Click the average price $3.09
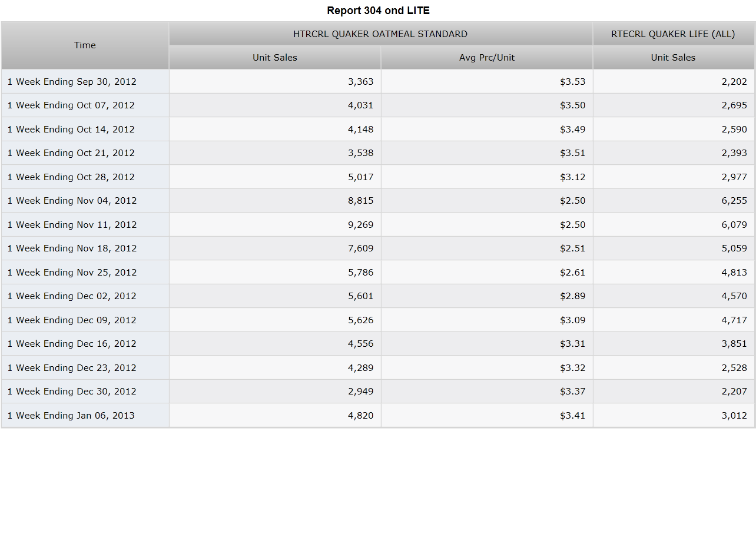 point(573,320)
